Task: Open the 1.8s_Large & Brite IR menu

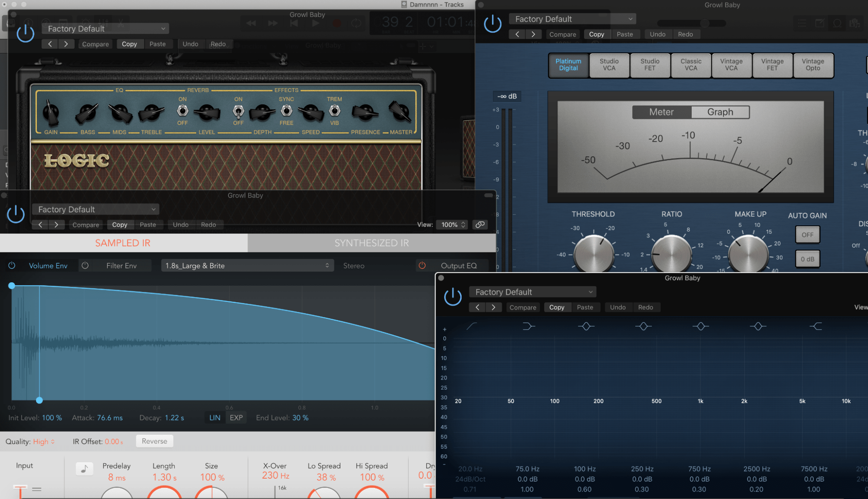Action: pos(247,265)
